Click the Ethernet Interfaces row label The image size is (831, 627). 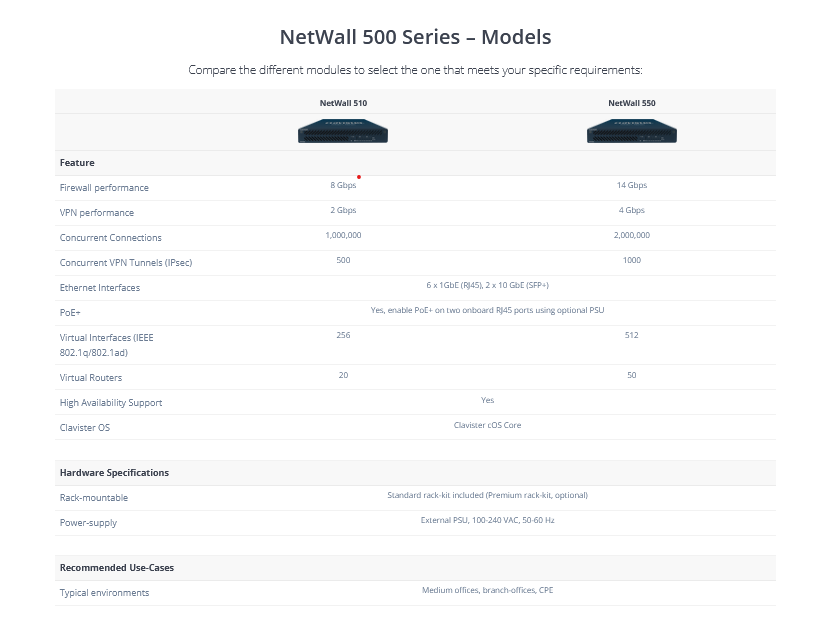(100, 288)
